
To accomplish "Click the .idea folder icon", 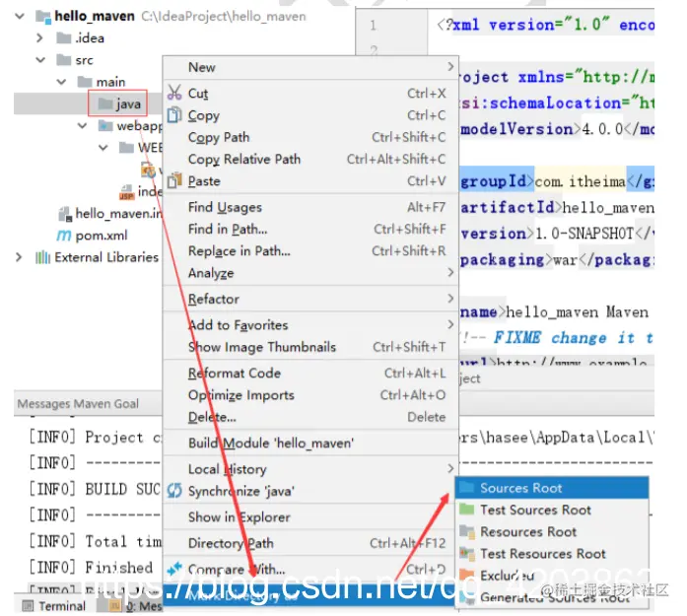I will 64,38.
